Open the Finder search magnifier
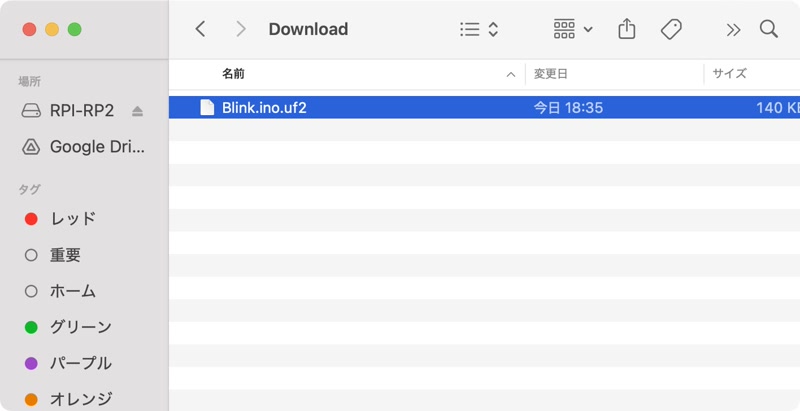 click(768, 29)
